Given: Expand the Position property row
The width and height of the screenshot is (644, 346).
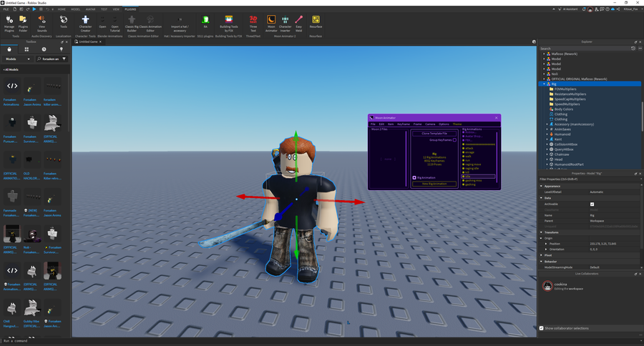Looking at the screenshot, I should 546,244.
